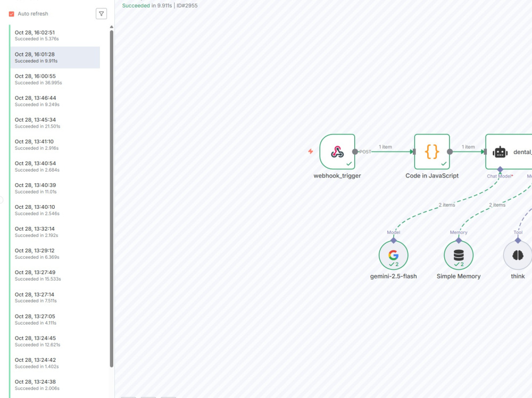Click the Tool connector diamond above think
This screenshot has height=398, width=532.
coord(518,240)
